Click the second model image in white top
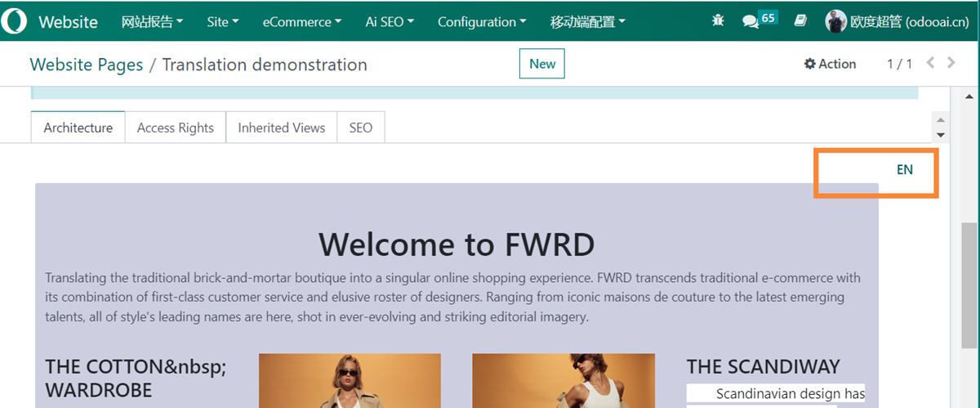This screenshot has width=980, height=408. click(x=563, y=380)
